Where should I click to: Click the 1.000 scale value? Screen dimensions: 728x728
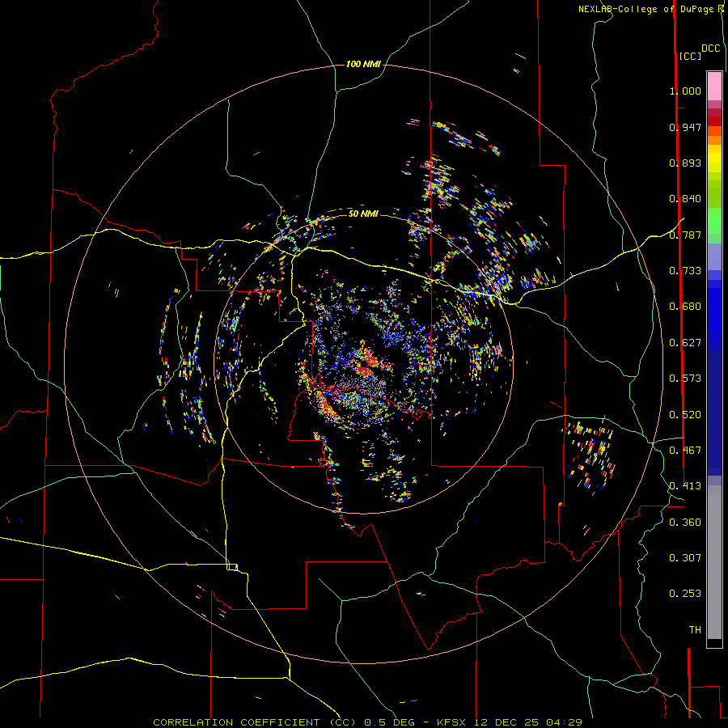(x=685, y=91)
